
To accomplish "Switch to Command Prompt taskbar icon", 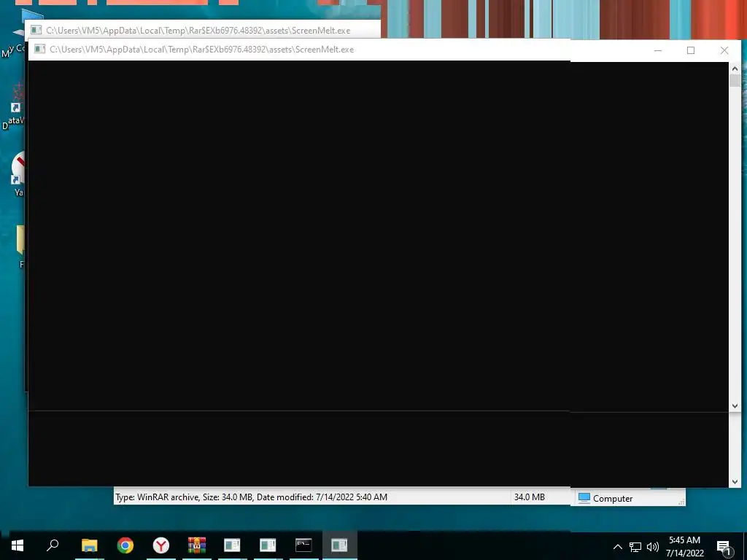I will [x=303, y=545].
